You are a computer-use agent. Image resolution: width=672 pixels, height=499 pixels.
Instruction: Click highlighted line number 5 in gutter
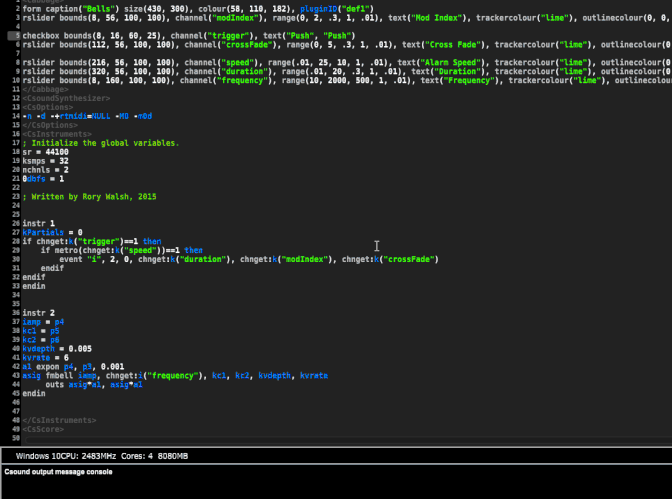[x=14, y=36]
